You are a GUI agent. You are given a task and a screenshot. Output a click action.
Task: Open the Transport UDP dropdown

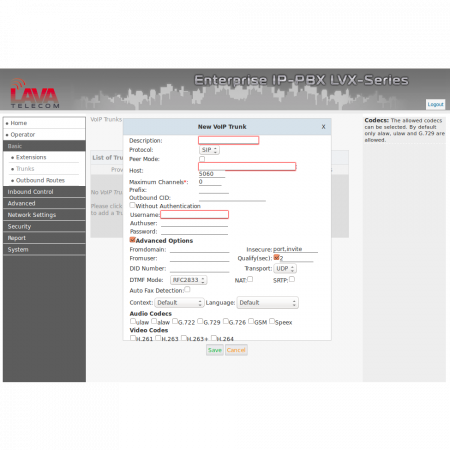point(285,268)
